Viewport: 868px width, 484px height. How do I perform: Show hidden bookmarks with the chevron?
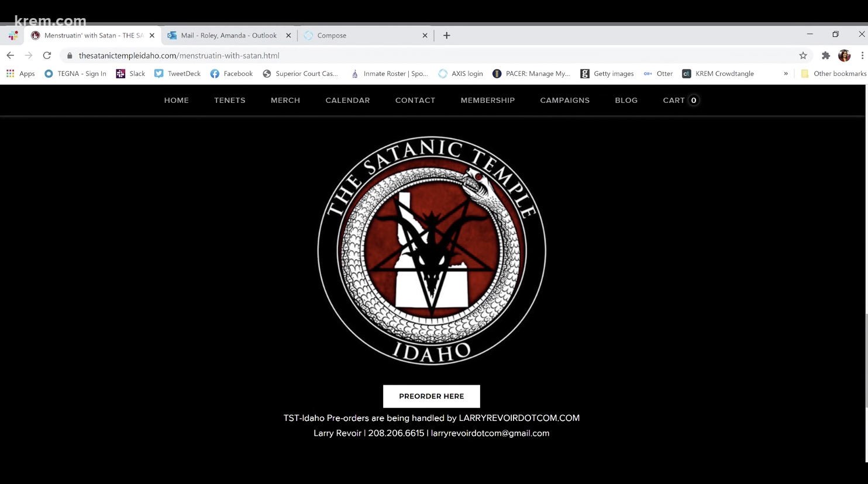click(x=786, y=74)
